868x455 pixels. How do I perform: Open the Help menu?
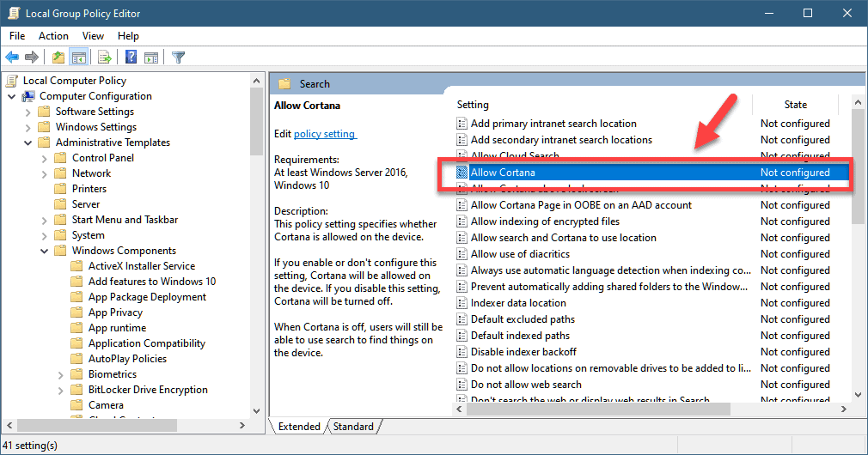pyautogui.click(x=128, y=36)
